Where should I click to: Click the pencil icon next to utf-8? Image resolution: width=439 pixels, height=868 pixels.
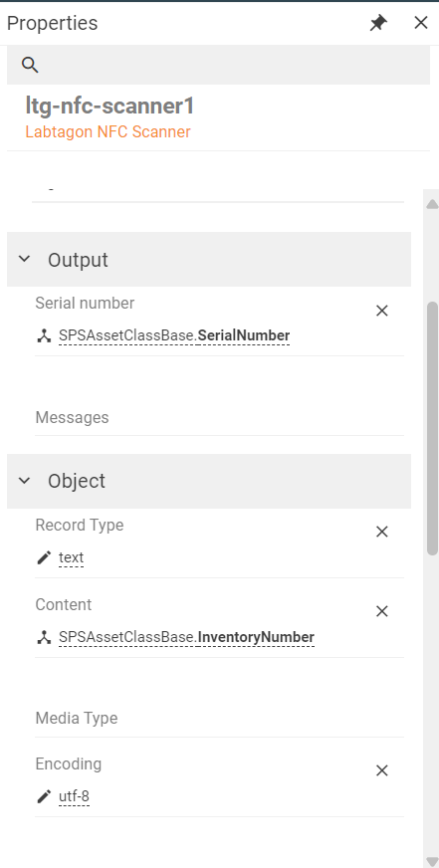pos(44,796)
